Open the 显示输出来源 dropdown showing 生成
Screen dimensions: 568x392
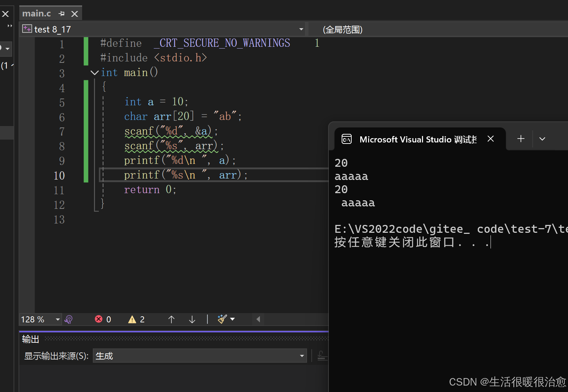200,356
